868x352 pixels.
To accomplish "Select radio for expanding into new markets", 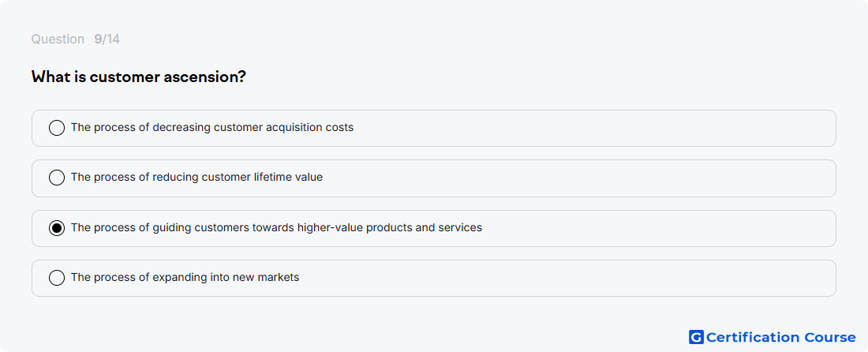I will [x=57, y=278].
